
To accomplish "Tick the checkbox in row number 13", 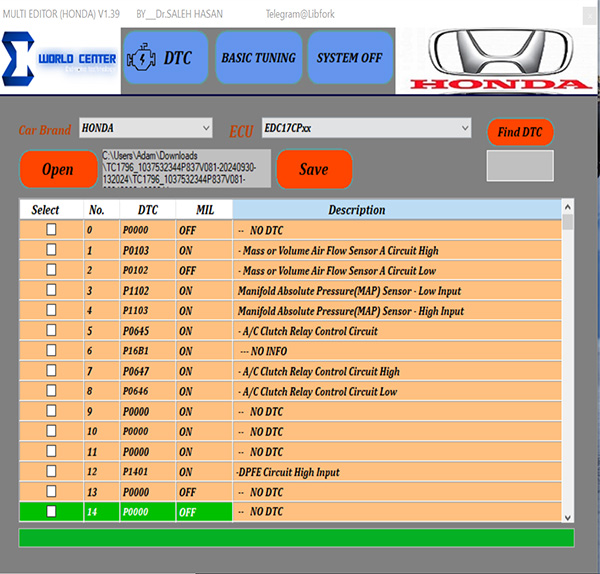I will pos(51,491).
